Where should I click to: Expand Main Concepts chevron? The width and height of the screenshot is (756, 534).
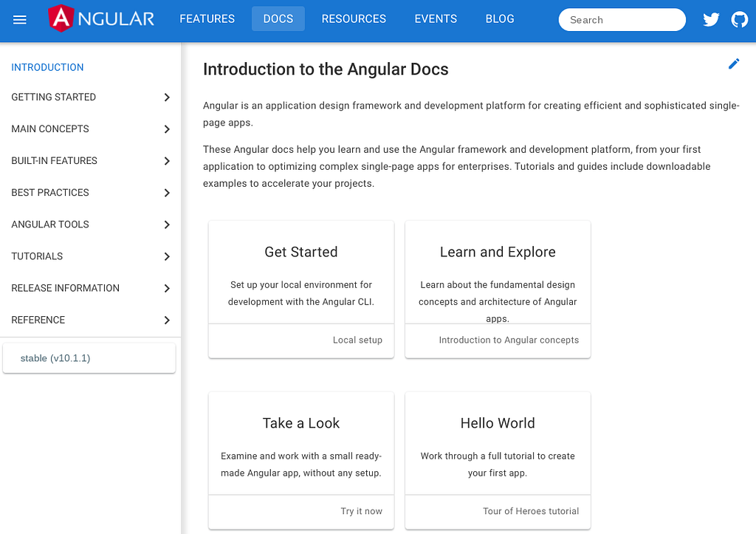pyautogui.click(x=167, y=129)
